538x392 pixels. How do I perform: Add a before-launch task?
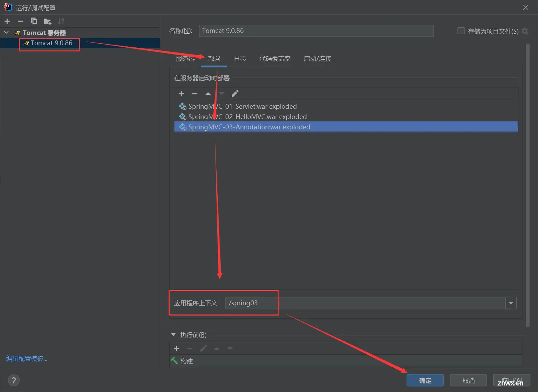[176, 348]
